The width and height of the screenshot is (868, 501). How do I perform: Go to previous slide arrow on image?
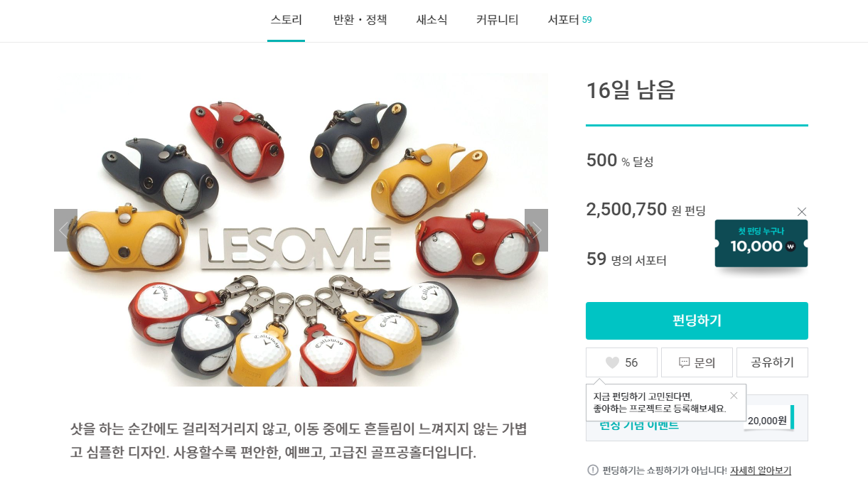(65, 230)
